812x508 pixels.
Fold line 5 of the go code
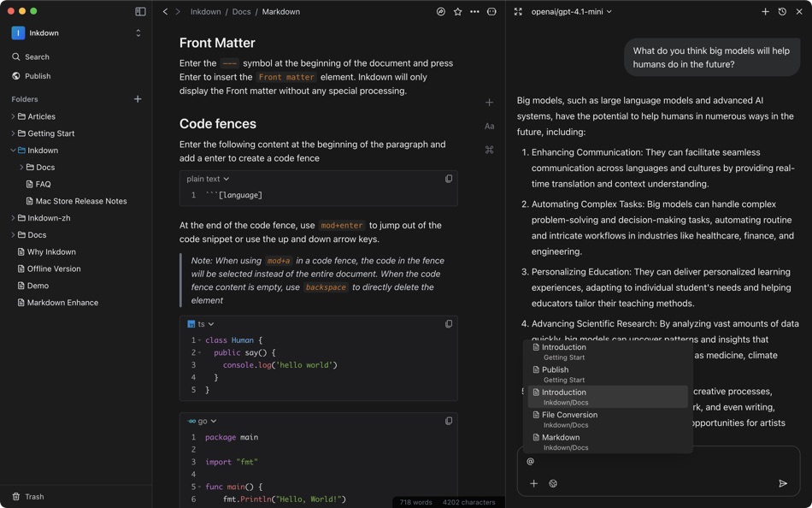(x=200, y=487)
